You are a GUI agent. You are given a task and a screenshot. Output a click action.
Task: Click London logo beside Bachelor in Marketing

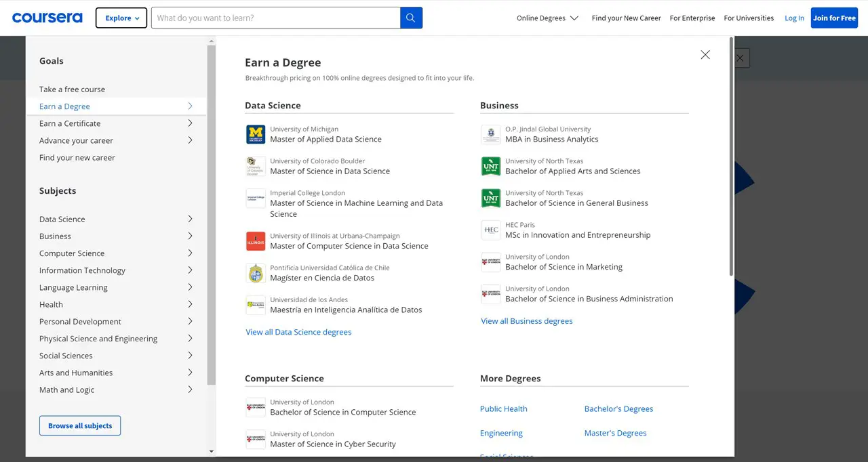[x=491, y=262]
